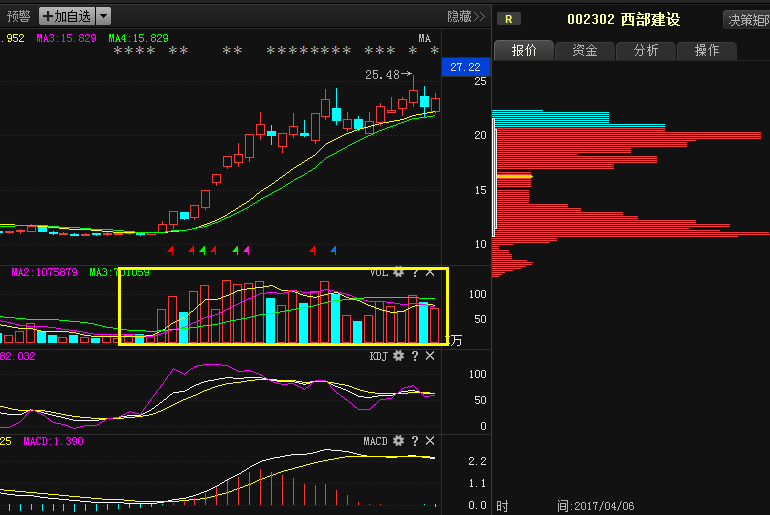Click the 决策矩阵 button

click(x=747, y=20)
